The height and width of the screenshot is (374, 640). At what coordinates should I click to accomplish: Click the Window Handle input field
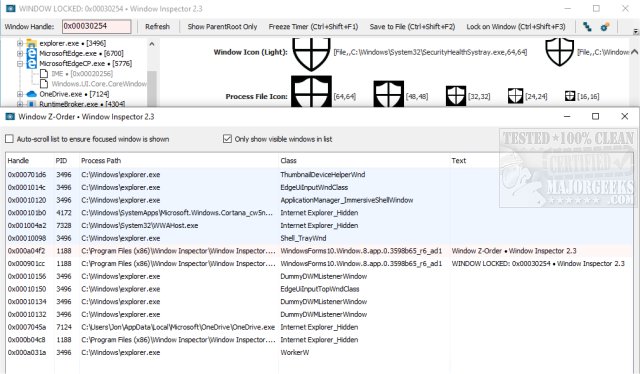97,27
